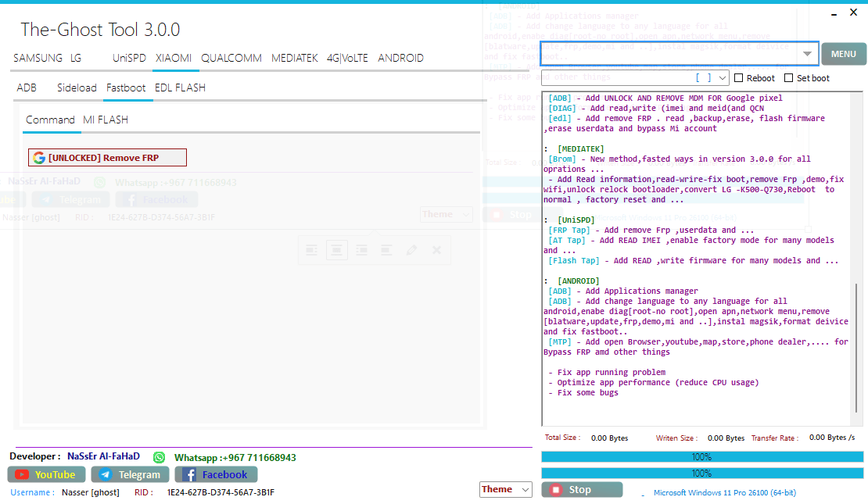868x504 pixels.
Task: Click the upper 100% progress bar
Action: 701,457
